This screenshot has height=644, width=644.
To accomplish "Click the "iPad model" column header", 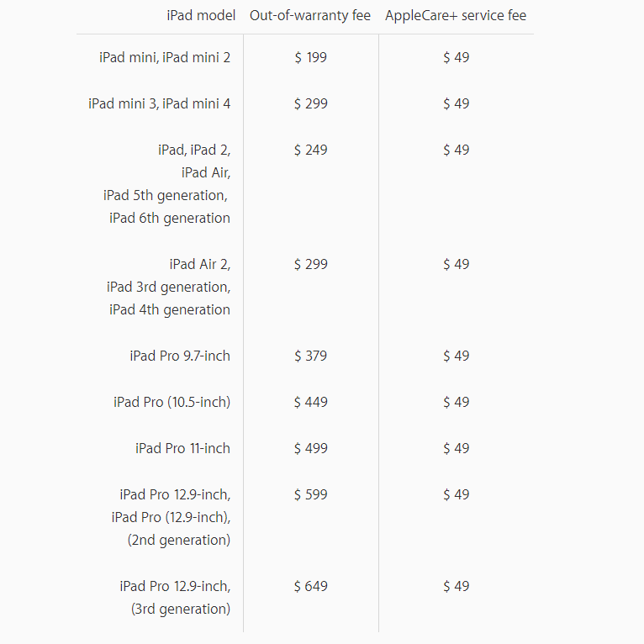I will 201,15.
